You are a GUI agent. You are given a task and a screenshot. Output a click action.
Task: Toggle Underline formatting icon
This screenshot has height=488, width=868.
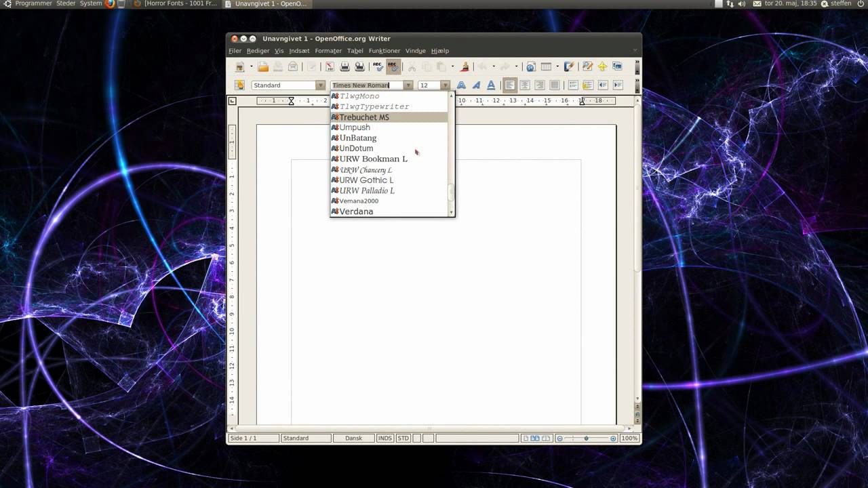coord(491,85)
